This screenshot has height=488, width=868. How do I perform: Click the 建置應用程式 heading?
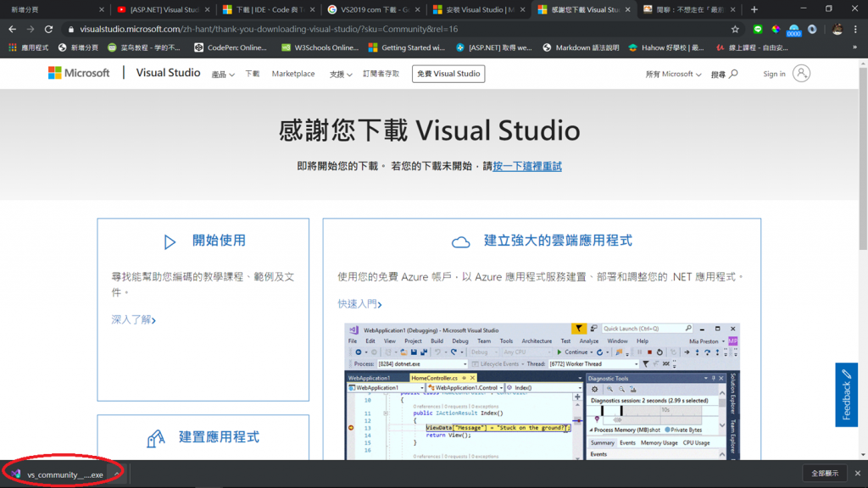[219, 436]
